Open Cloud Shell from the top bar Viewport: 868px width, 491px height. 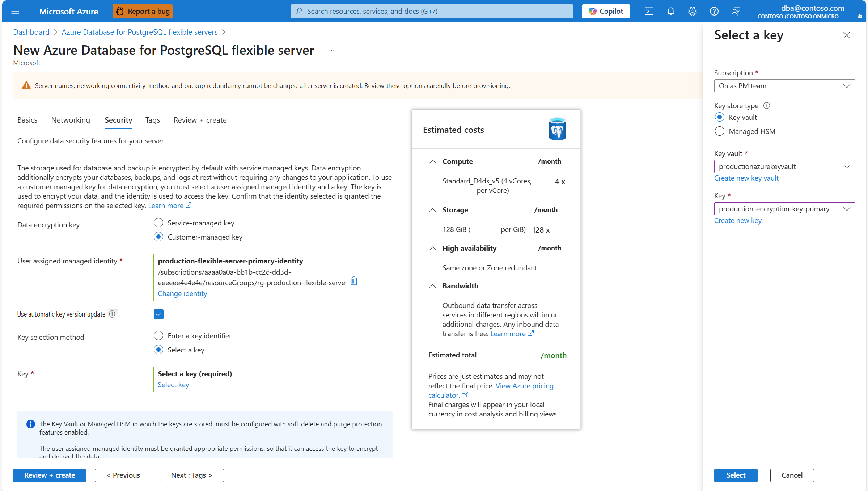pyautogui.click(x=649, y=11)
